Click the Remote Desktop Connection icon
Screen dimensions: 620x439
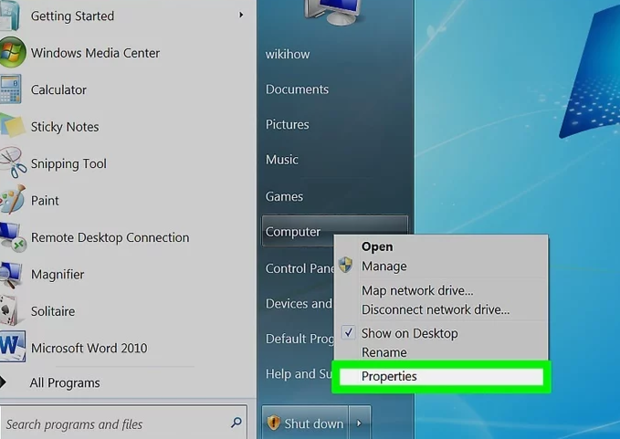click(x=13, y=237)
